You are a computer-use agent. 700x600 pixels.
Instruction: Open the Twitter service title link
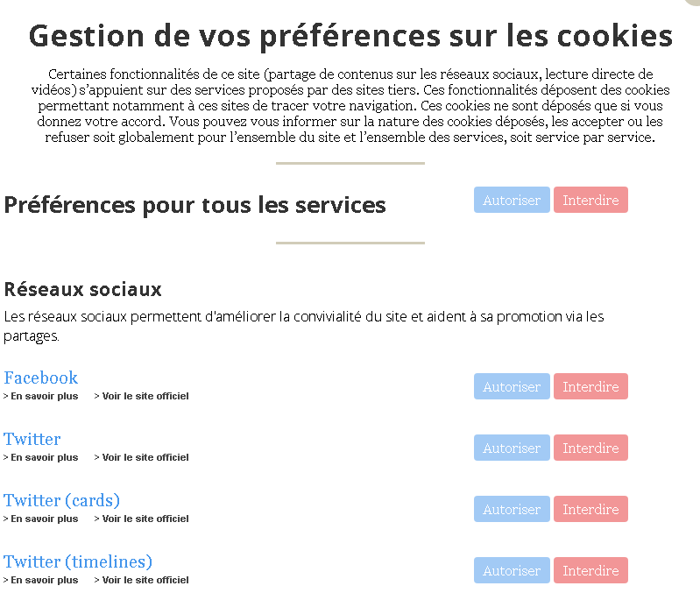[32, 439]
